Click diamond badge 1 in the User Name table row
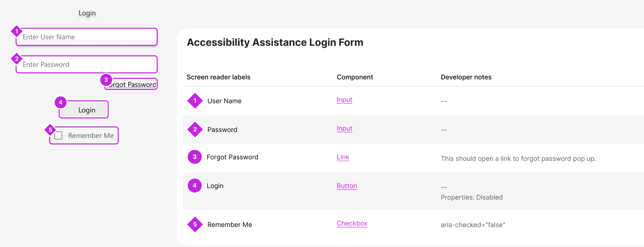 tap(195, 101)
